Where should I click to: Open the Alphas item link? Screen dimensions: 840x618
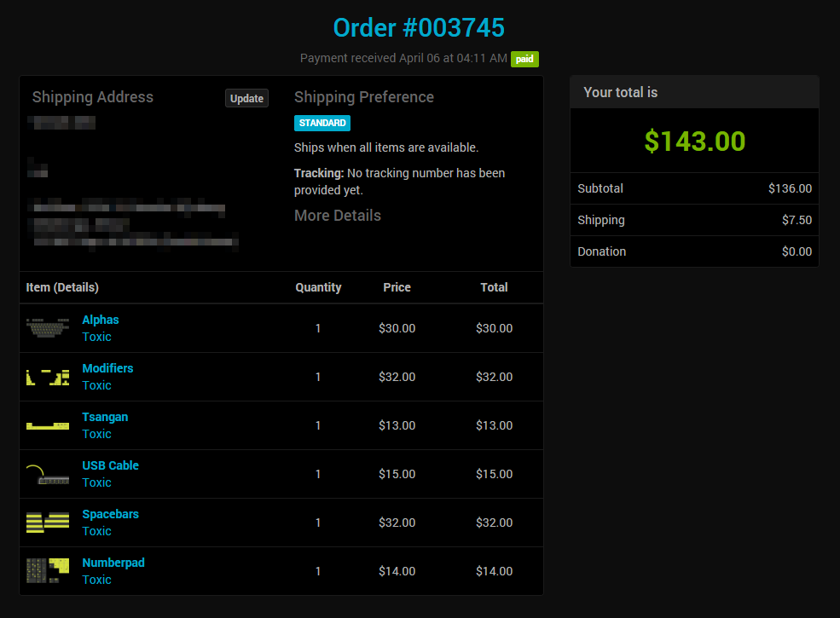101,320
